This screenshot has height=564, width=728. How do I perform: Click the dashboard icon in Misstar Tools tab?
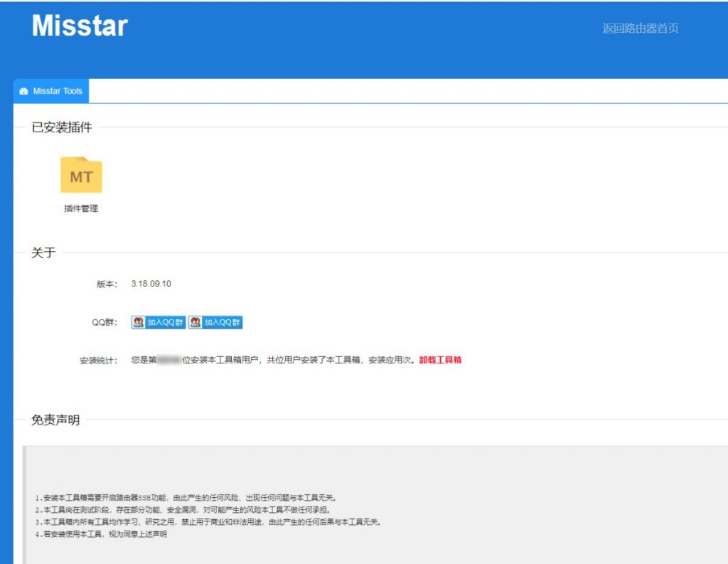tap(23, 92)
